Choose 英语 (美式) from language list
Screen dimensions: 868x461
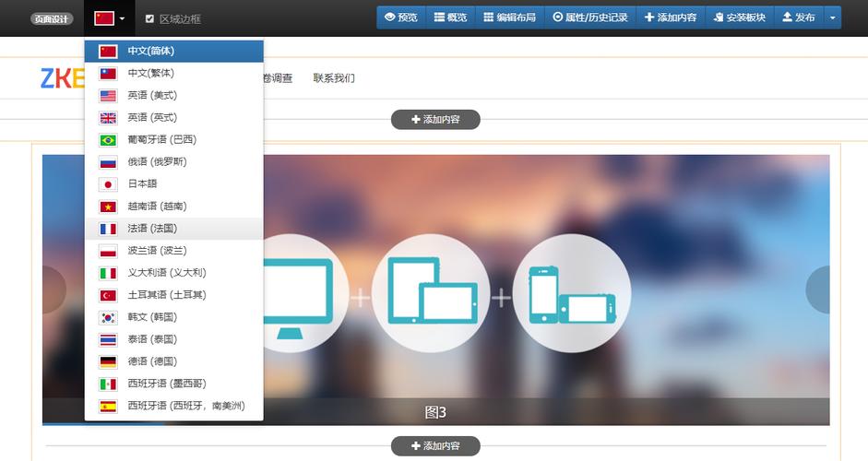(x=173, y=95)
